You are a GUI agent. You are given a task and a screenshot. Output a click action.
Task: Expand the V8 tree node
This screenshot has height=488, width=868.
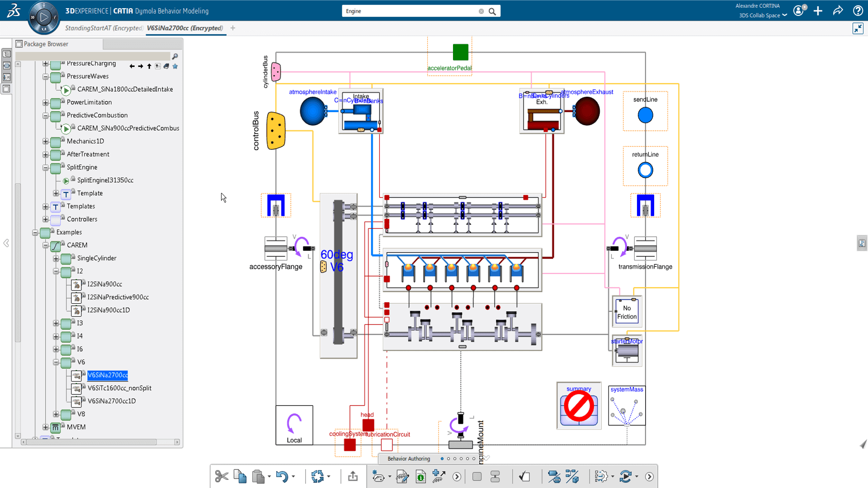tap(56, 414)
